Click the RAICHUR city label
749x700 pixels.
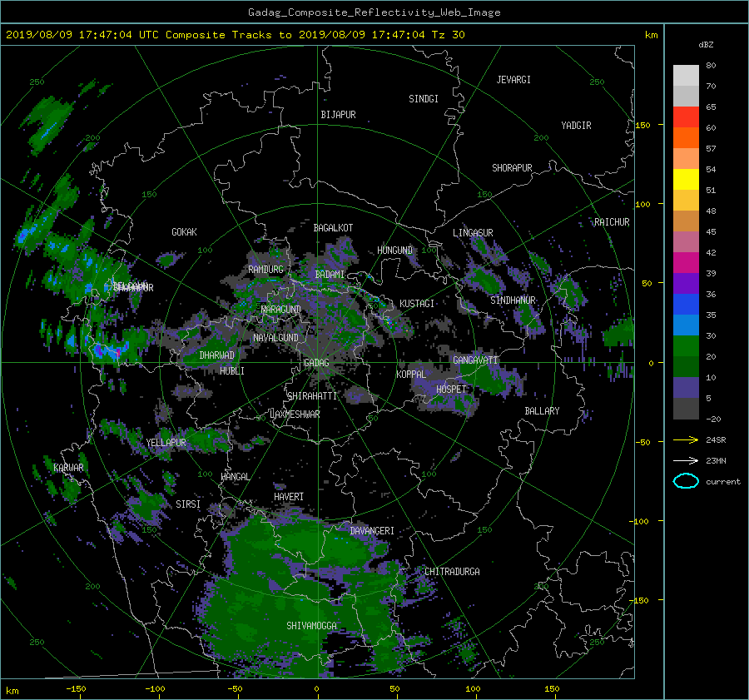coord(612,222)
